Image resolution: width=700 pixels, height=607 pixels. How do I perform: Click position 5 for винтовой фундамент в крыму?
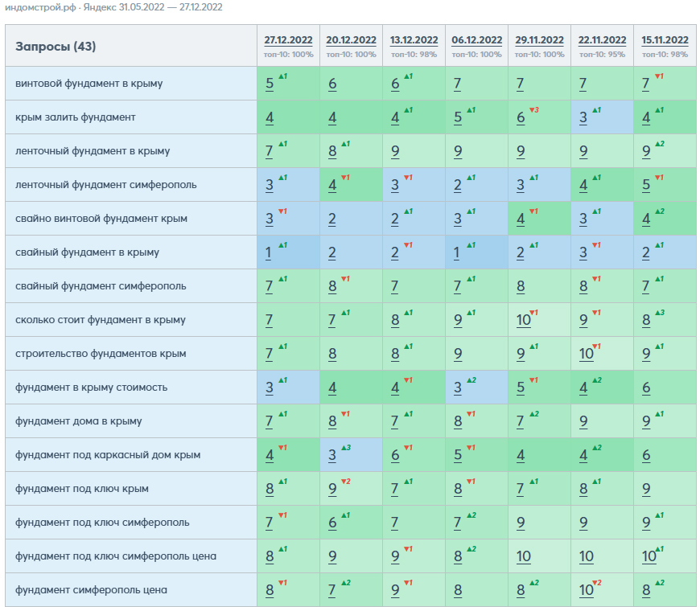point(270,84)
